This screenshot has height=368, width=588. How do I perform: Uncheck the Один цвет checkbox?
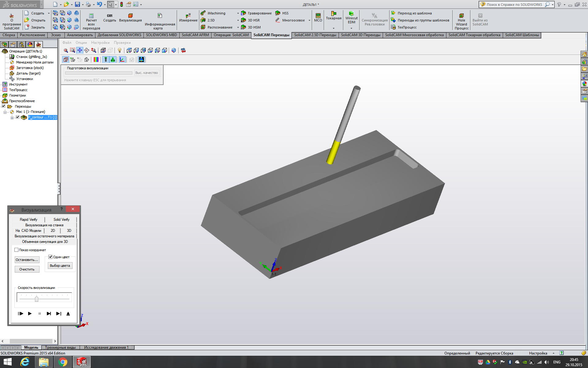pyautogui.click(x=51, y=257)
